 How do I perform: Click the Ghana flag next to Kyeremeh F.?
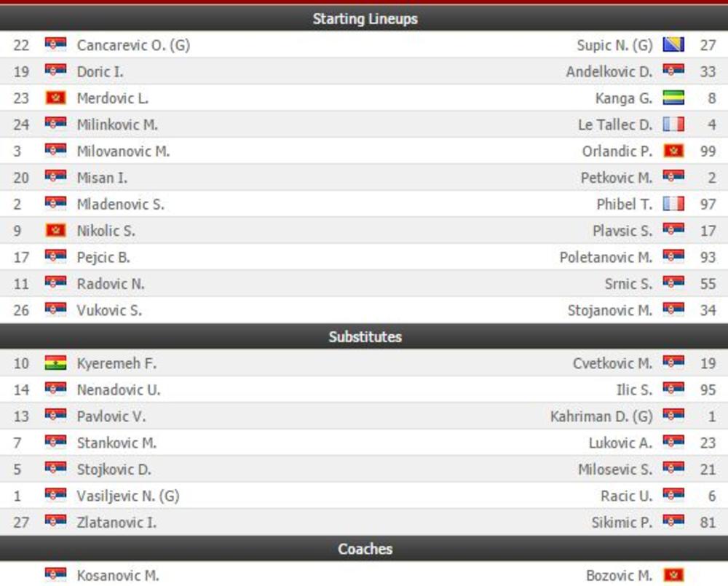pyautogui.click(x=55, y=363)
